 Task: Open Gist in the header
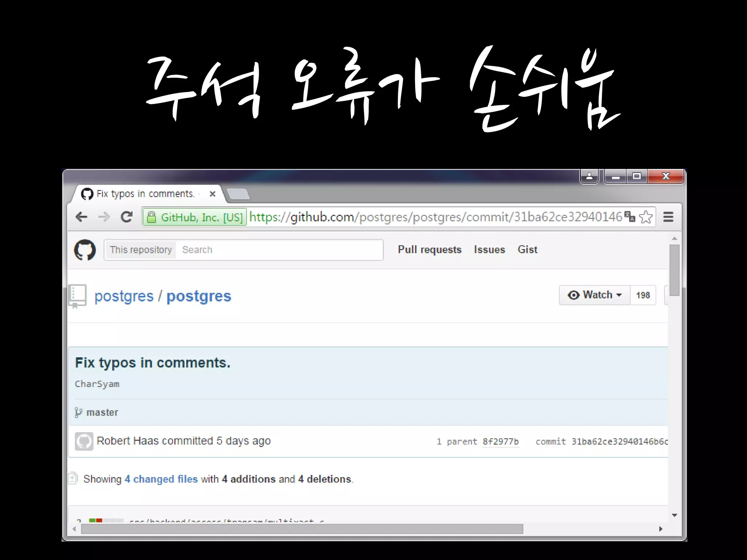click(527, 250)
